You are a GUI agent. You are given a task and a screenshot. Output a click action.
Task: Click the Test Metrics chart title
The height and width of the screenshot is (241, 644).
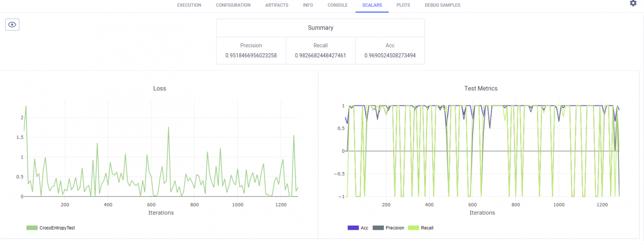(481, 88)
